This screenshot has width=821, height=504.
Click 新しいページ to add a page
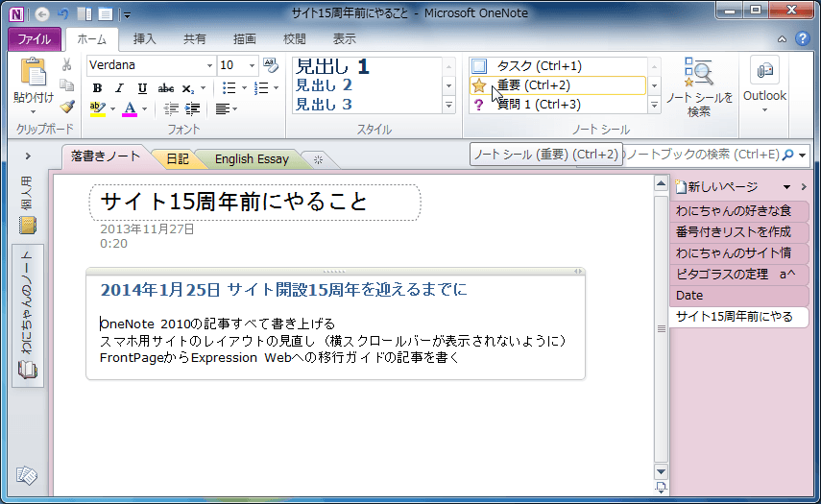[x=716, y=187]
